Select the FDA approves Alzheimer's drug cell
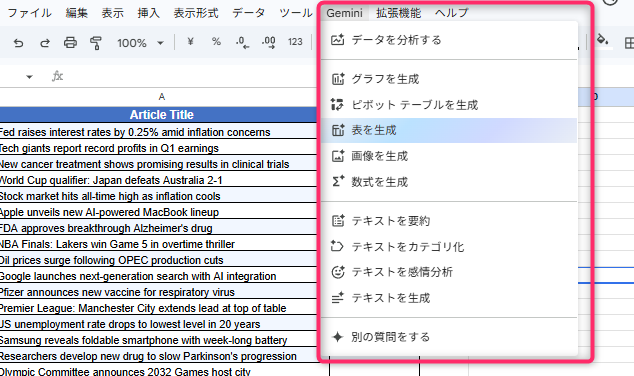Viewport: 634px width, 376px height. (158, 228)
